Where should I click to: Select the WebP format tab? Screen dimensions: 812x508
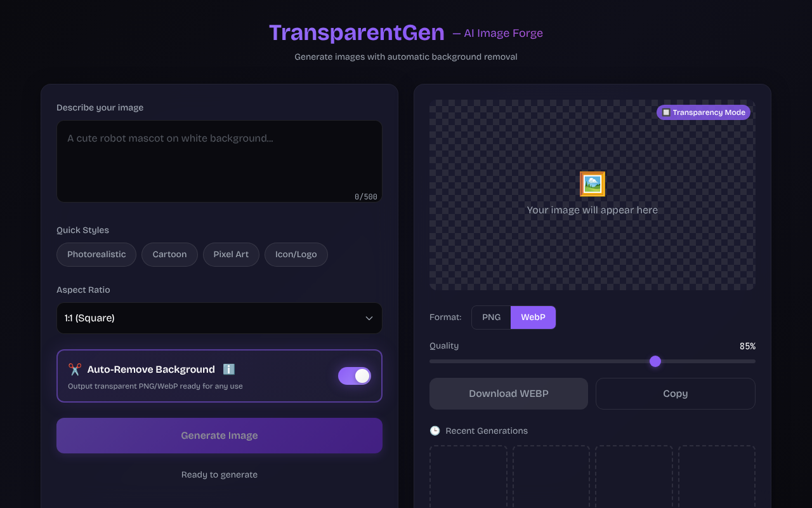point(533,317)
